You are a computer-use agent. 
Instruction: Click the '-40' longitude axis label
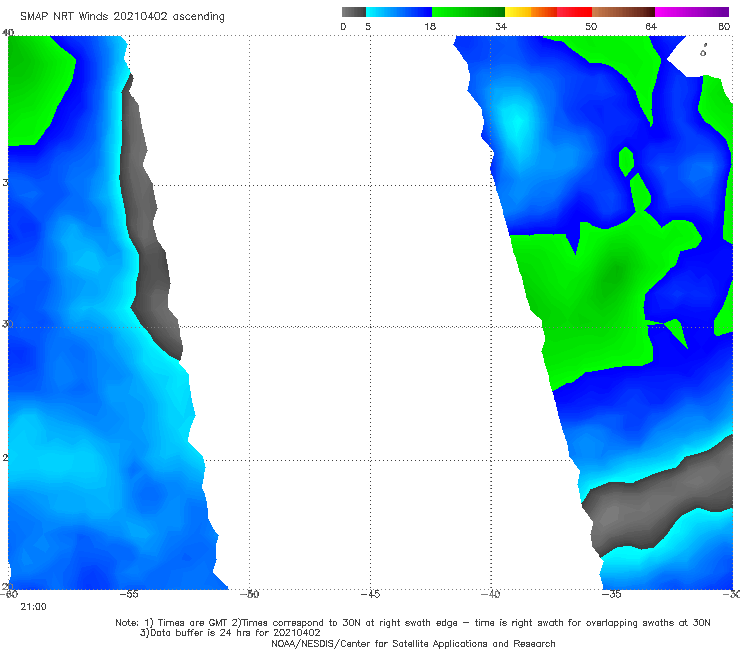coord(491,594)
